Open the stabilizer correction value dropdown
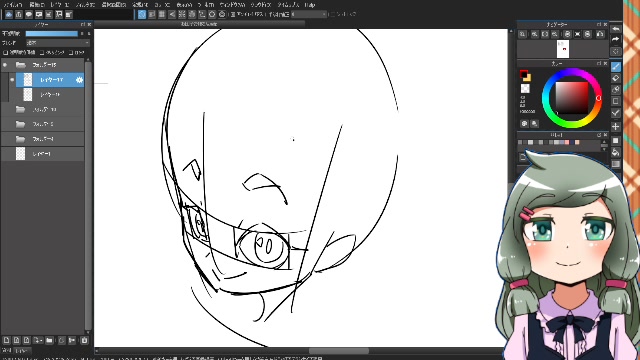 click(309, 14)
